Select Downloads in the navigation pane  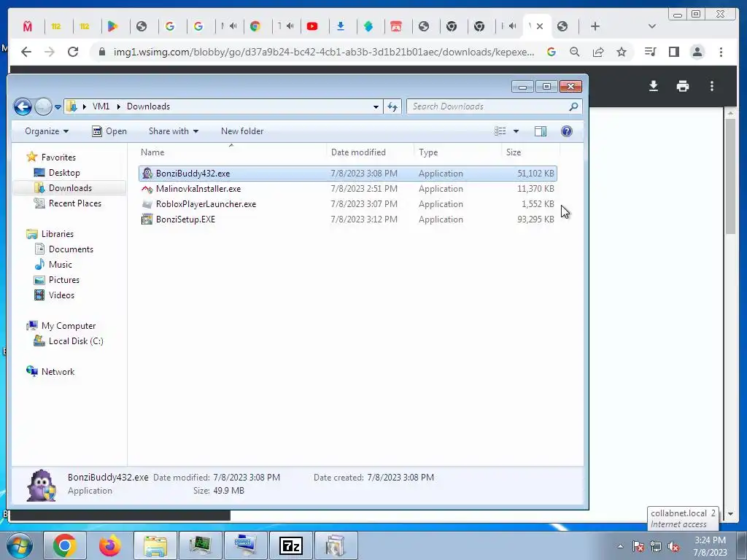70,187
